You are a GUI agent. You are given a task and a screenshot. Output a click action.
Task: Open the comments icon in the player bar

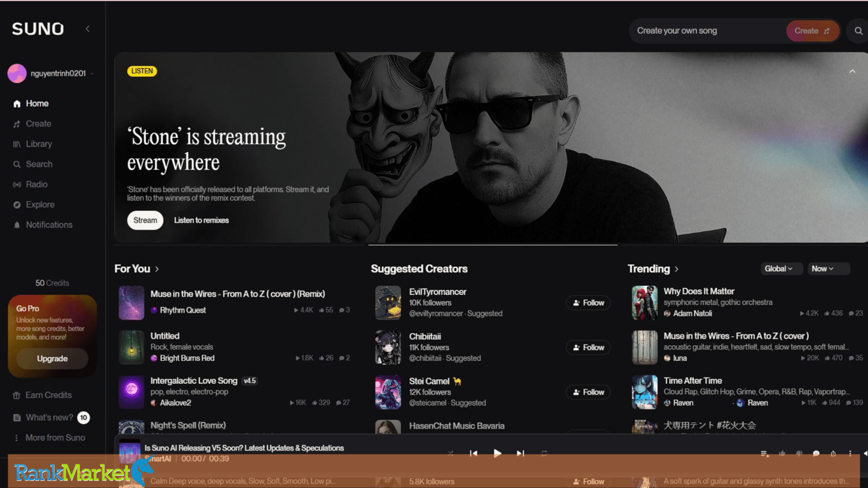[817, 454]
